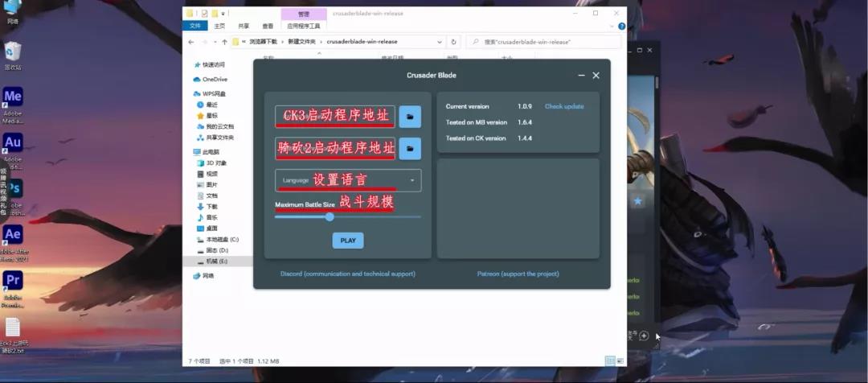The height and width of the screenshot is (383, 868).
Task: Open the Share (共享) ribbon tab
Action: [x=244, y=26]
